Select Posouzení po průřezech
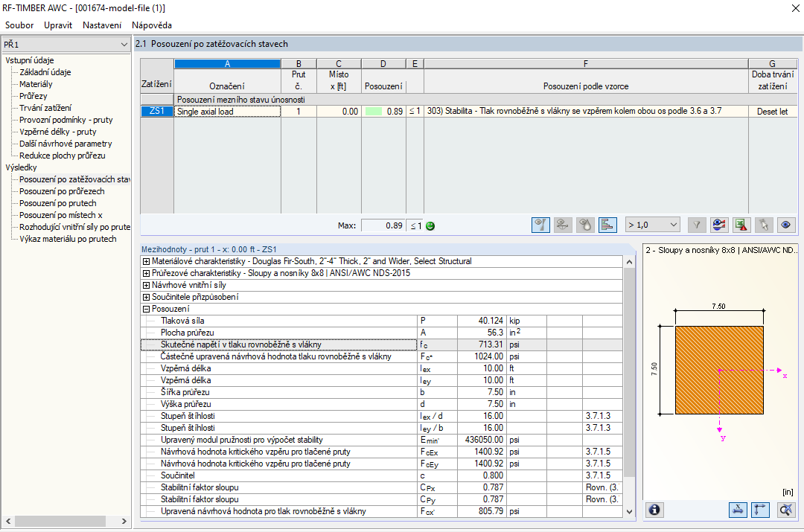This screenshot has width=804, height=532. pyautogui.click(x=62, y=191)
